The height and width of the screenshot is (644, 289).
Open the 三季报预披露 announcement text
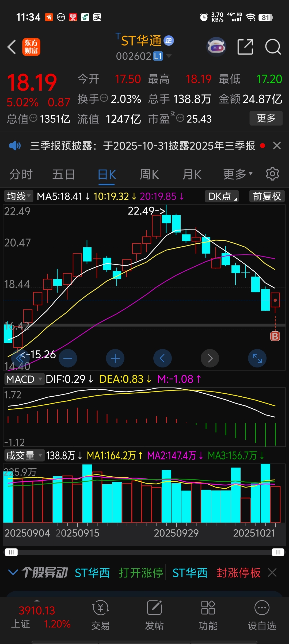coord(142,146)
